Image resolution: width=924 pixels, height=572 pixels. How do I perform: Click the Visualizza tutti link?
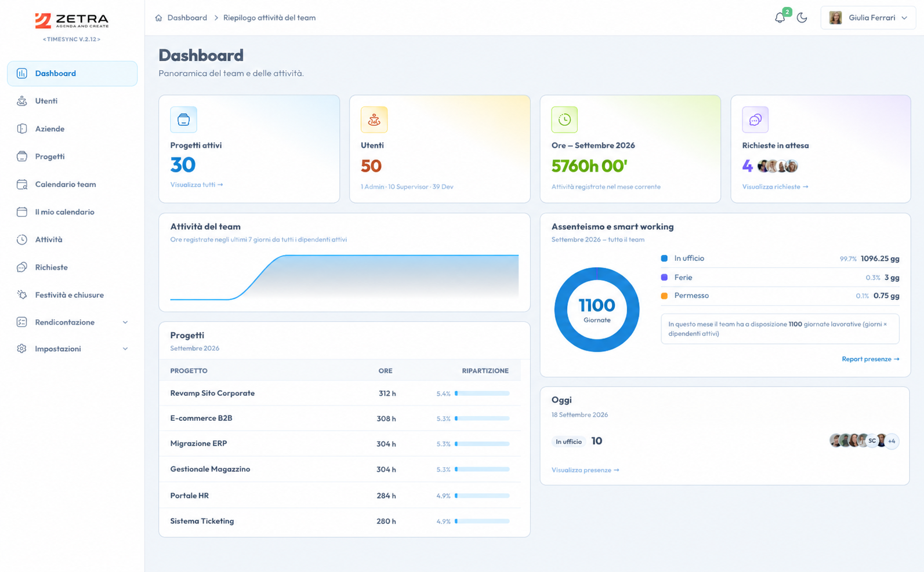197,185
